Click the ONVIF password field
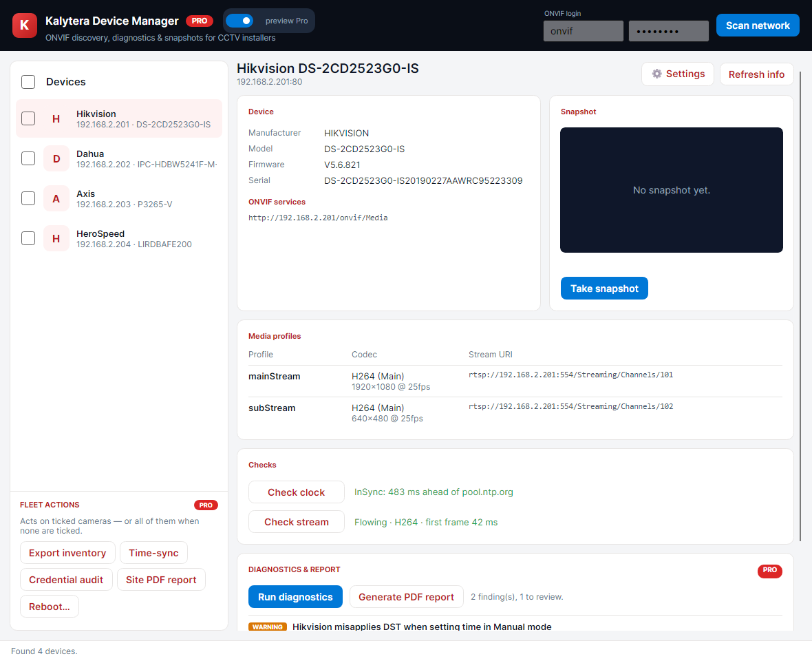The height and width of the screenshot is (661, 812). pos(669,31)
